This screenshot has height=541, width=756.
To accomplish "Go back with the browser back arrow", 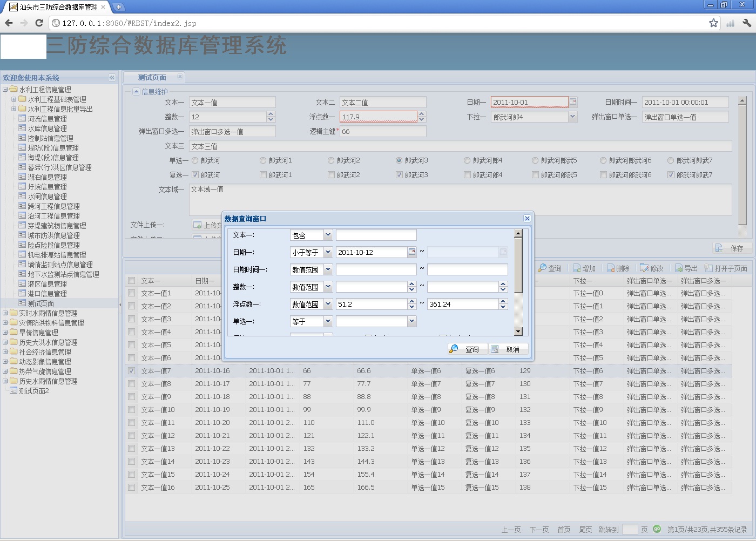I will tap(9, 23).
